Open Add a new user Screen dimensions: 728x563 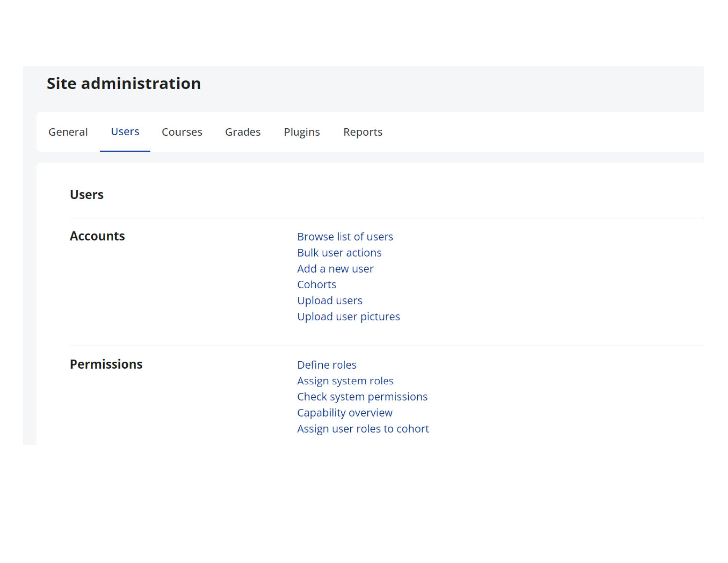pyautogui.click(x=335, y=269)
